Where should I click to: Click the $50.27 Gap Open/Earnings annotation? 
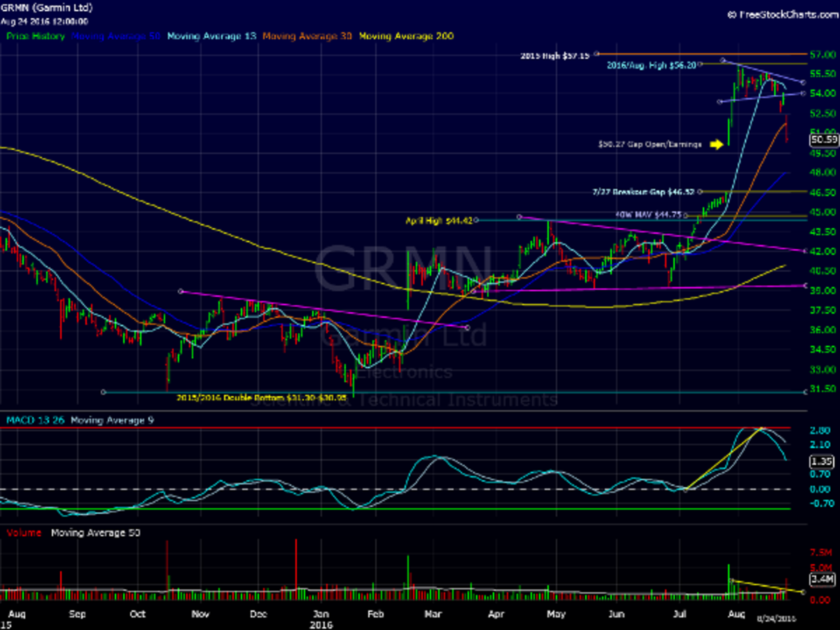pos(650,144)
